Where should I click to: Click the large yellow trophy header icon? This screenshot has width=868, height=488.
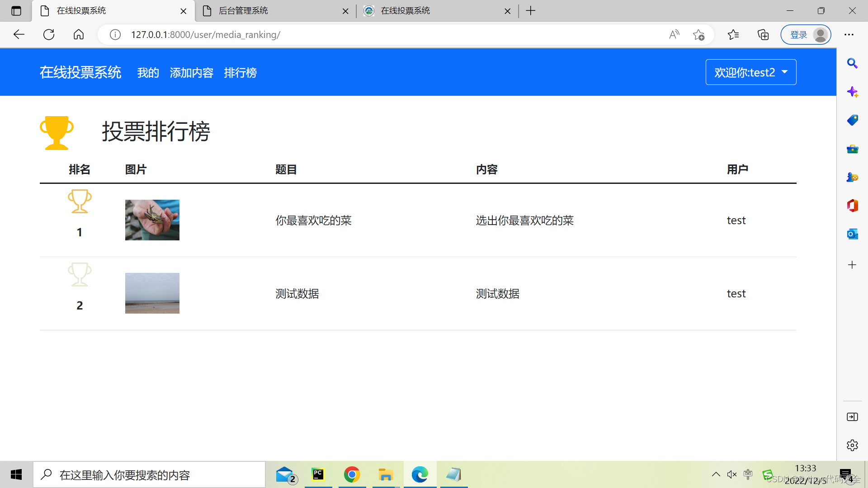tap(57, 132)
